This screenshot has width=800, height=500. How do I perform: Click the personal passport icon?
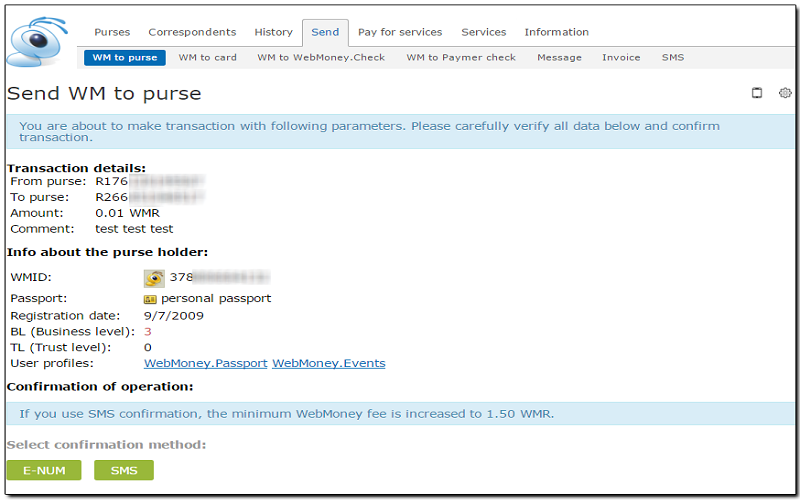150,299
